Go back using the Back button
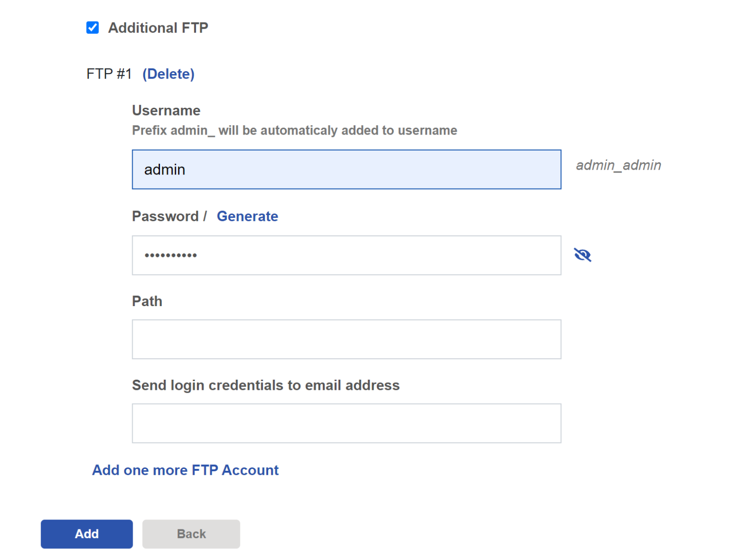Image resolution: width=749 pixels, height=560 pixels. click(191, 534)
